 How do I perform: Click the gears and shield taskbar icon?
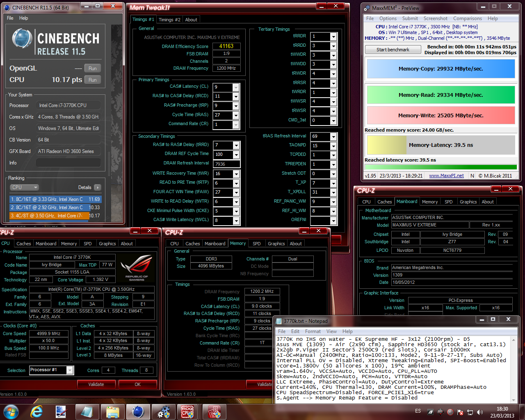click(163, 411)
